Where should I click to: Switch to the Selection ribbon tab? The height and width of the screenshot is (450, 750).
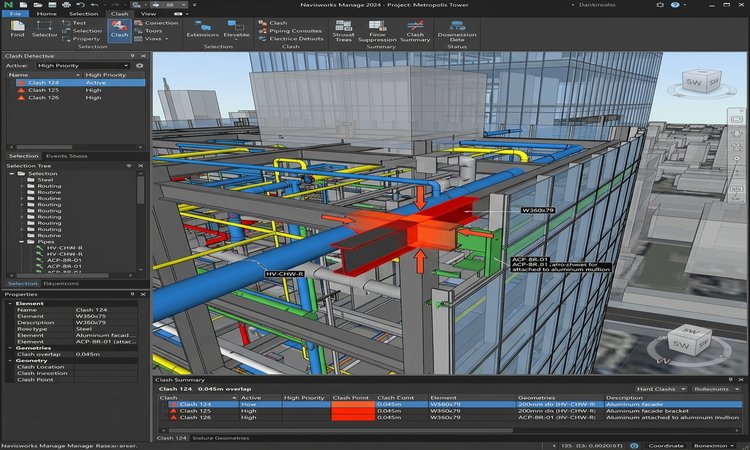(x=83, y=14)
